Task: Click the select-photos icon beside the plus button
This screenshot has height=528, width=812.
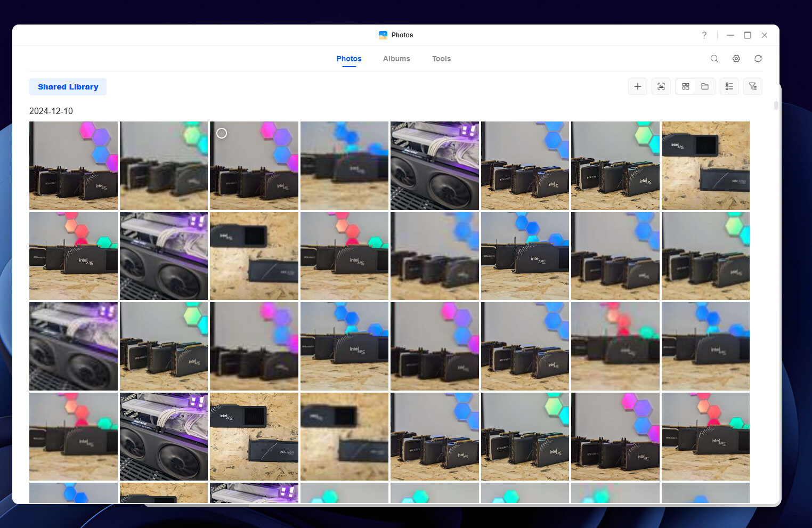Action: click(661, 86)
